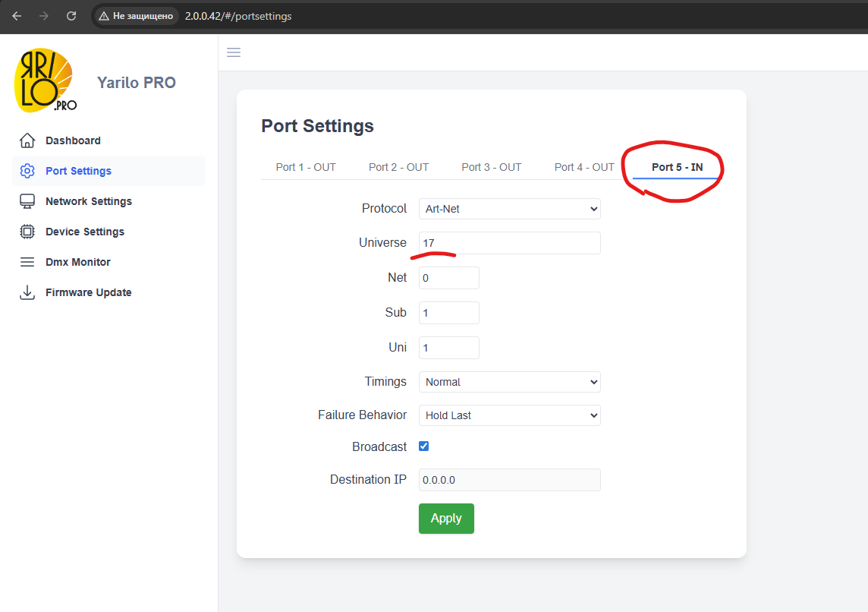Click the browser back arrow

click(x=17, y=16)
